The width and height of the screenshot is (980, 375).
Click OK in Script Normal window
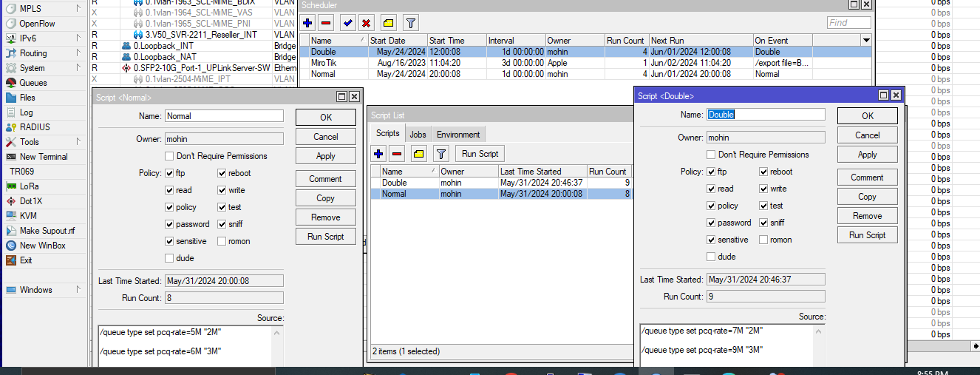[x=326, y=118]
